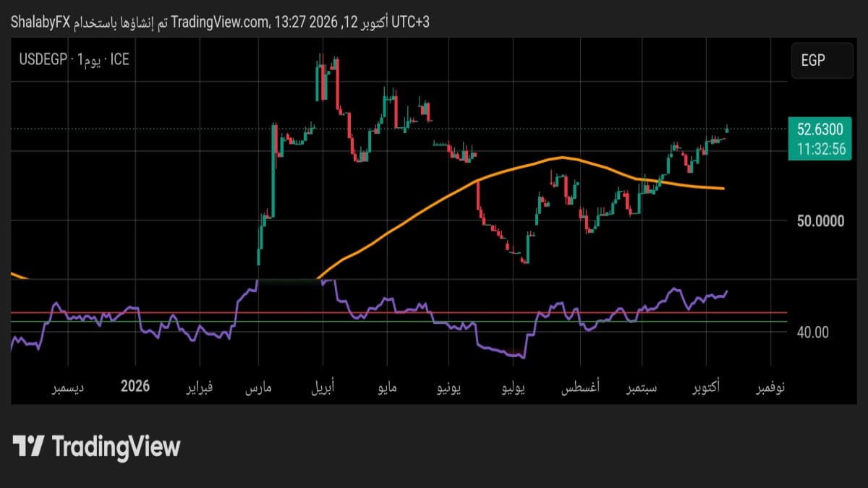Screen dimensions: 868x488
Task: Click the bar countdown timer 11:32:56
Action: (x=820, y=150)
